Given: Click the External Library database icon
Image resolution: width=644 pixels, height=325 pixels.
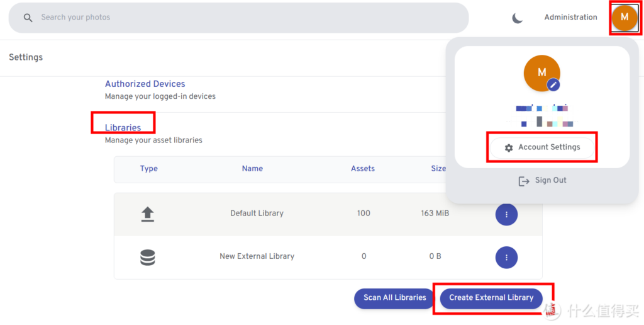Looking at the screenshot, I should click(148, 257).
